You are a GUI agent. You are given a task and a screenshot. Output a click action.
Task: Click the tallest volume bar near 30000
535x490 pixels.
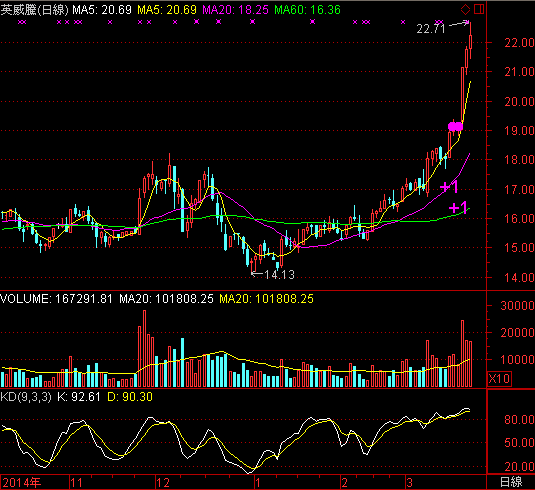[x=144, y=348]
